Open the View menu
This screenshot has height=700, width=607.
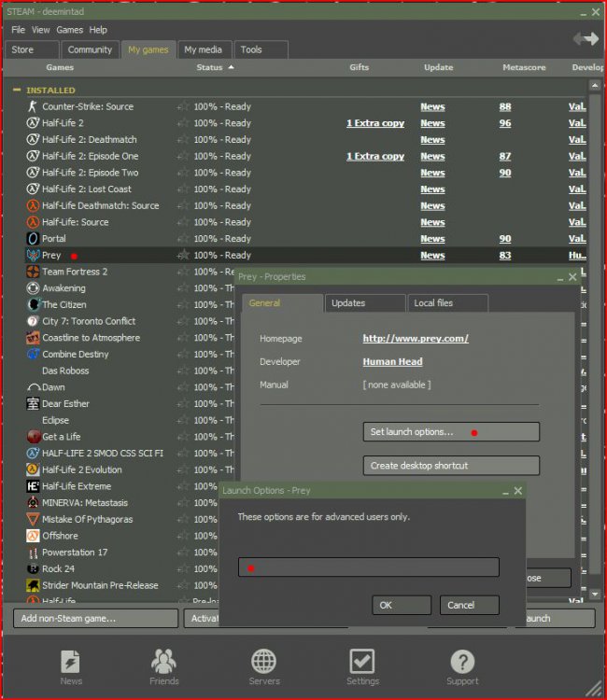(41, 30)
